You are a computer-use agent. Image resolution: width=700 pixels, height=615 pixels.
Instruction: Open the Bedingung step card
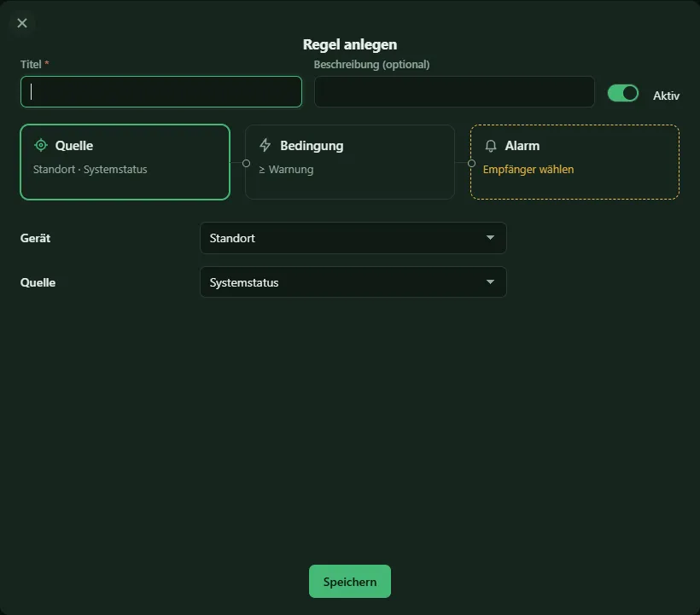pyautogui.click(x=350, y=162)
